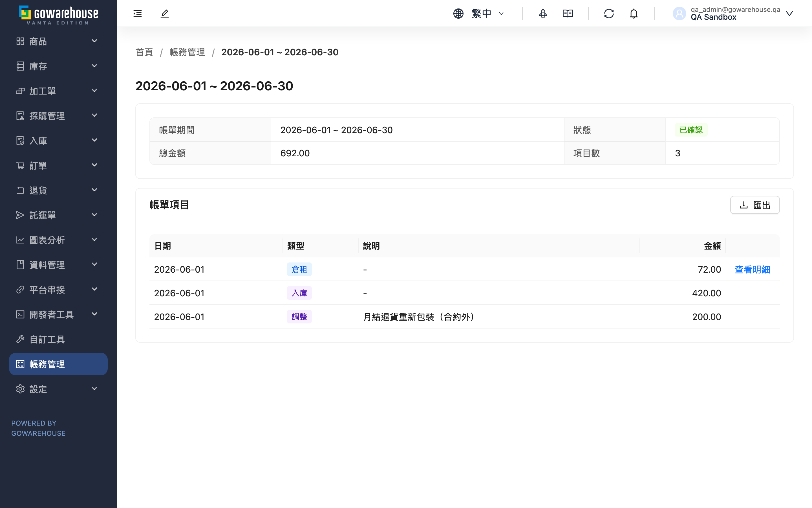This screenshot has width=812, height=508.
Task: Click the user avatar icon
Action: [679, 14]
